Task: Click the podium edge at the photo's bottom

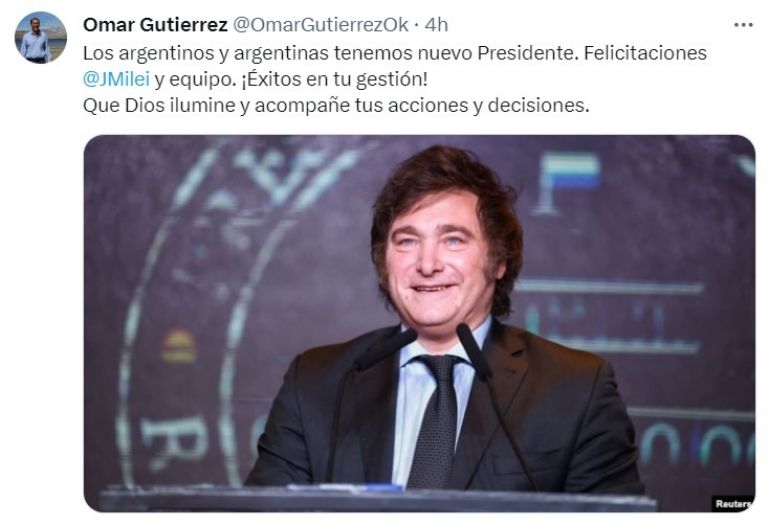Action: (x=377, y=499)
